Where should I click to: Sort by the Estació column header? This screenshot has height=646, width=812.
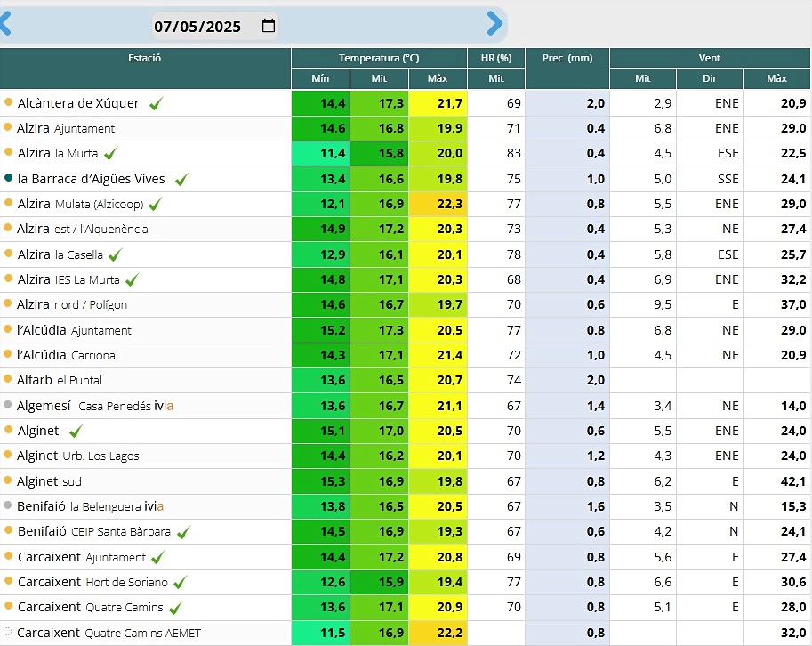coord(145,68)
